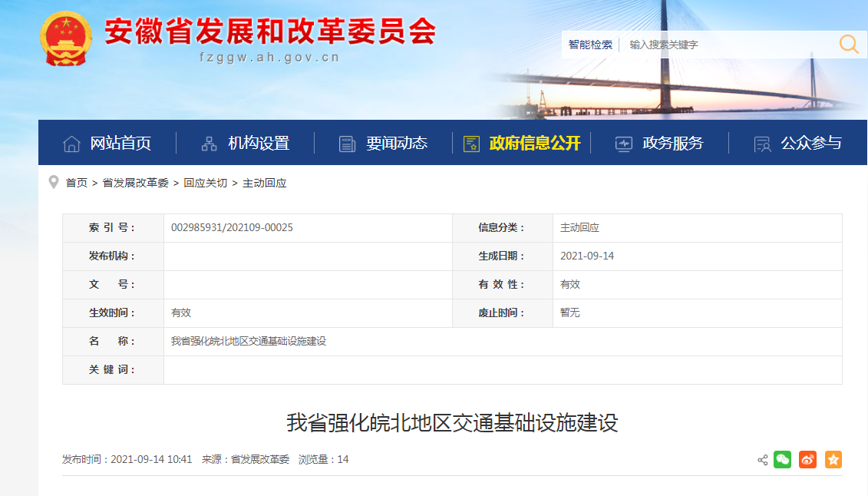Screen dimensions: 868x496
Task: Click the national emblem logo
Action: 66,38
